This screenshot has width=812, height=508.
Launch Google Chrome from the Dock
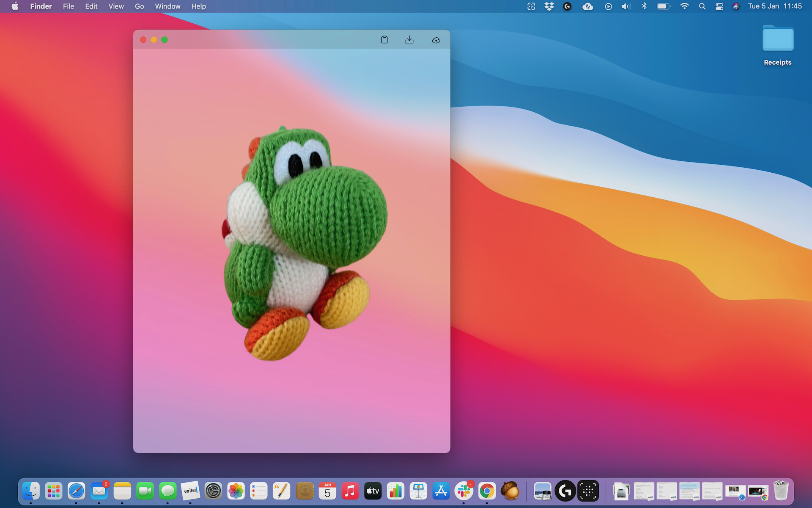487,491
